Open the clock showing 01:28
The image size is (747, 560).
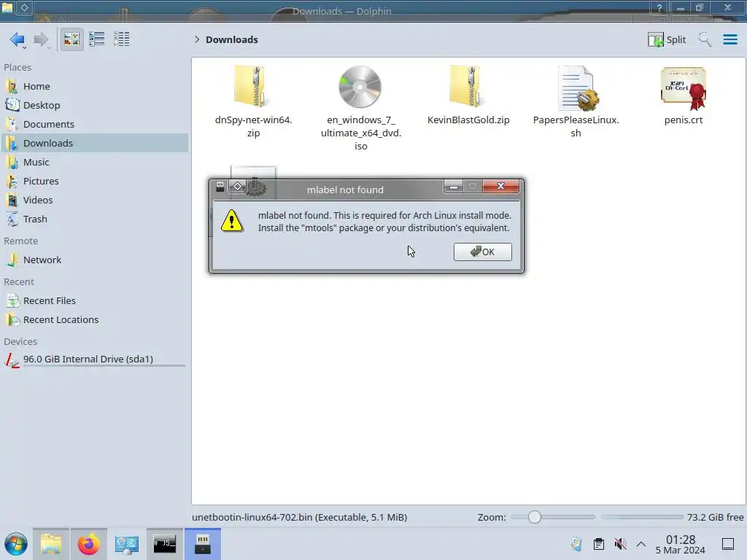coord(681,545)
